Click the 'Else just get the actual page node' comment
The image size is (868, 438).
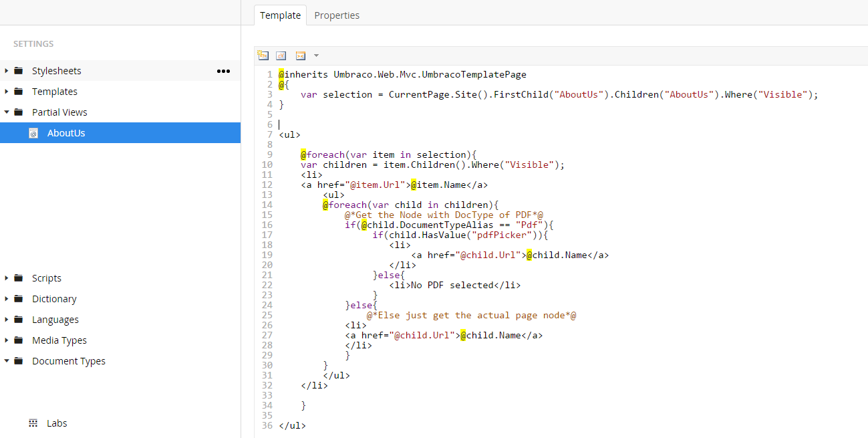pos(472,315)
